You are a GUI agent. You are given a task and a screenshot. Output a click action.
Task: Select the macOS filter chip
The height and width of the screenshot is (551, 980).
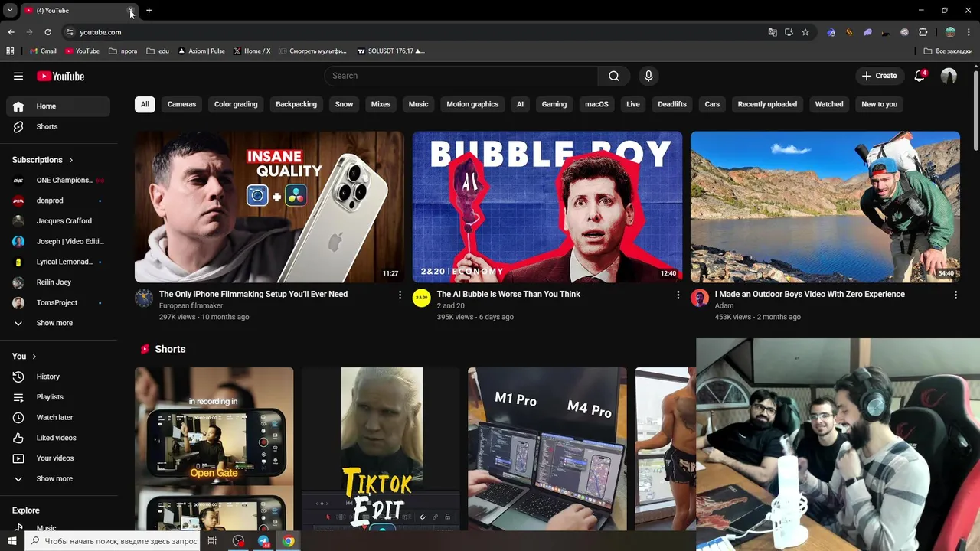(596, 104)
